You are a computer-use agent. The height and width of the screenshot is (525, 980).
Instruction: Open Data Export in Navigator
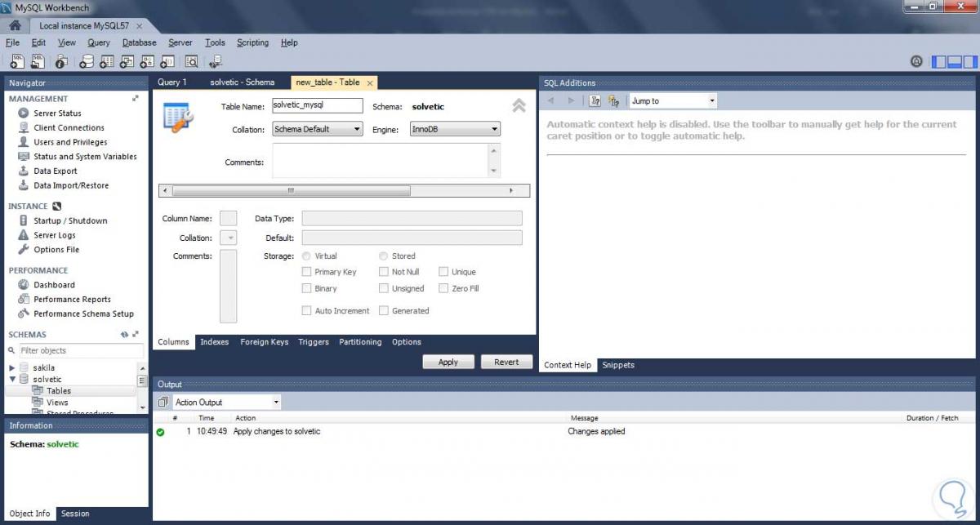pos(56,171)
